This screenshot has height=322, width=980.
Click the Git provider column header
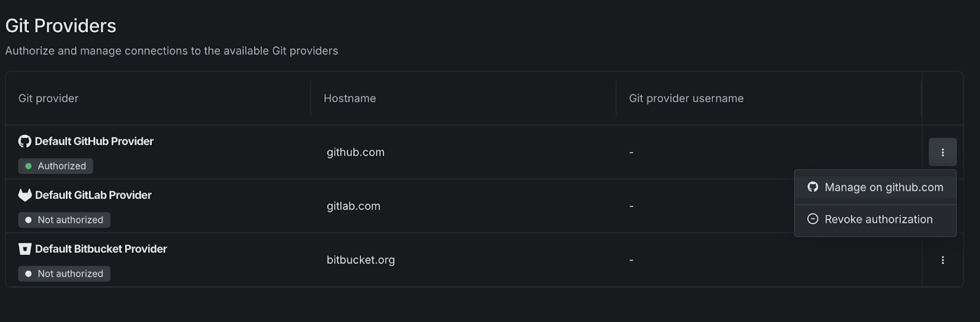(49, 99)
